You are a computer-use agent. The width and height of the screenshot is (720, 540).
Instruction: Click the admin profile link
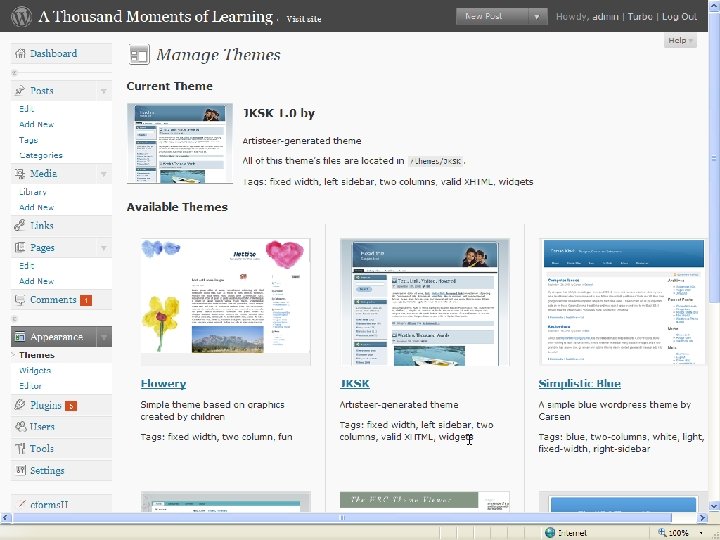tap(605, 17)
